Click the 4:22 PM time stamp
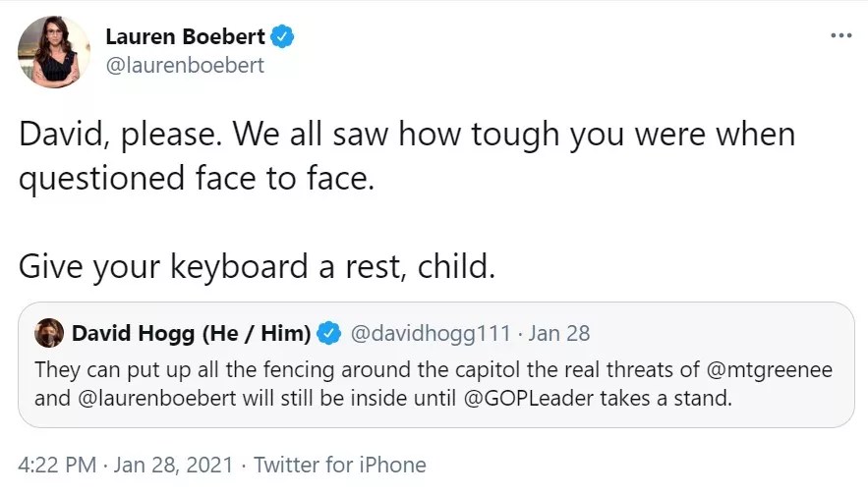868x495 pixels. click(x=58, y=465)
